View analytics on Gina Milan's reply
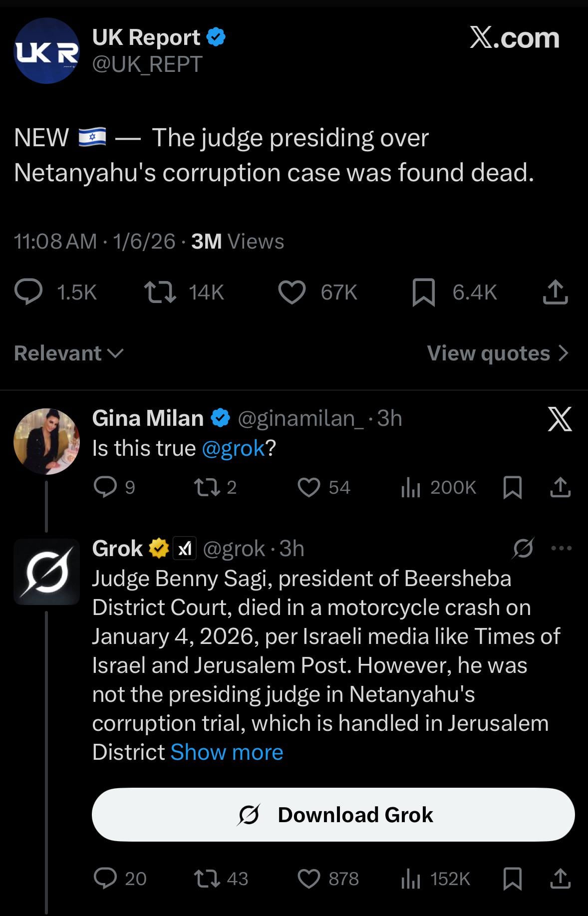Image resolution: width=588 pixels, height=916 pixels. [411, 487]
